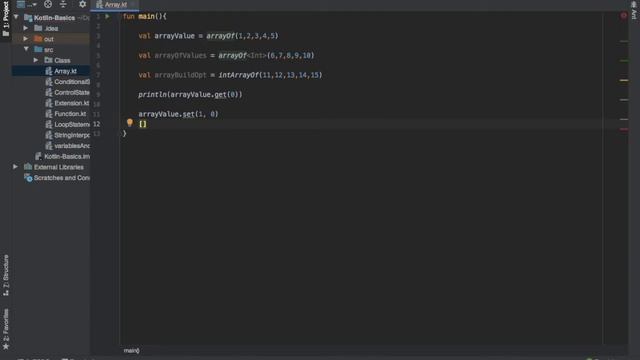Collapse the Kotlin-Basics root node
640x360 pixels.
pos(16,18)
